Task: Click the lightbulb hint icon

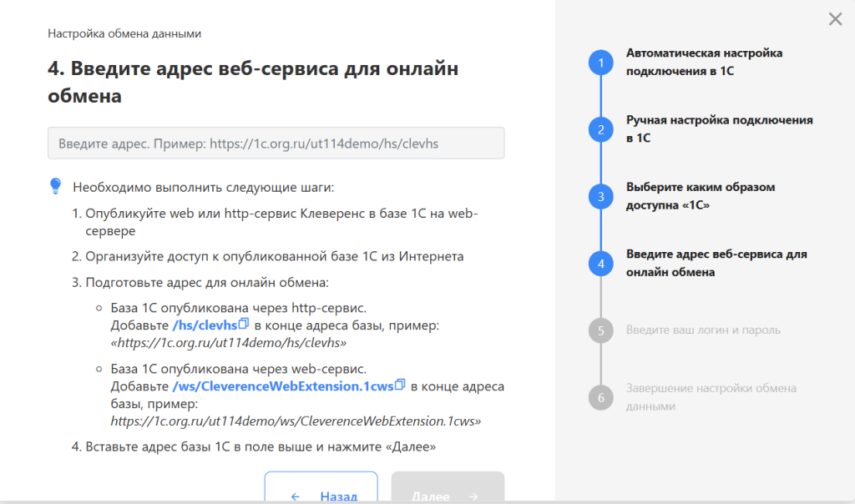Action: click(56, 186)
